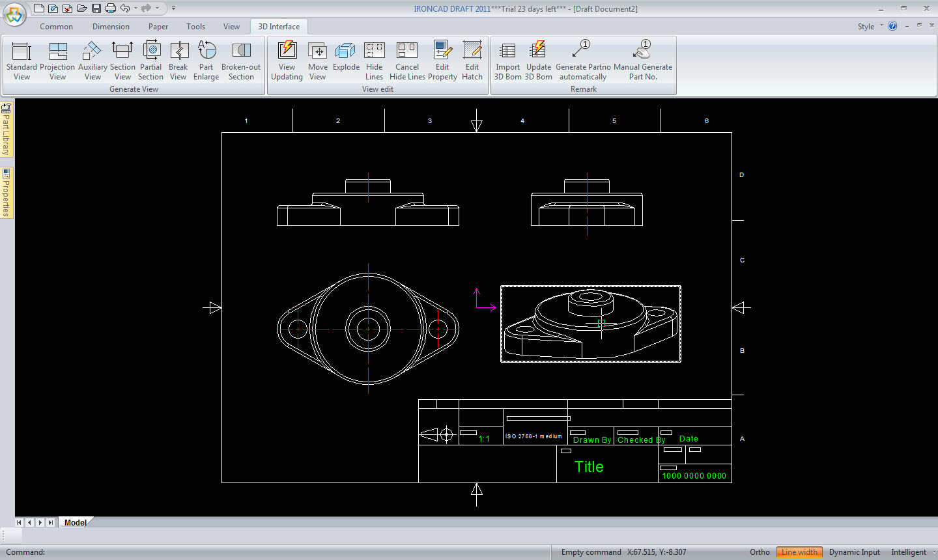Go to the first sheet tab
This screenshot has height=560, width=938.
click(x=19, y=522)
